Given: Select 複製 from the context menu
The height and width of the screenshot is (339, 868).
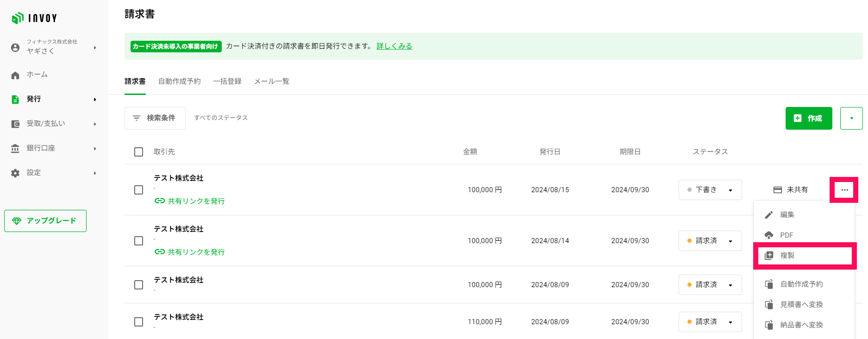Looking at the screenshot, I should pos(805,256).
